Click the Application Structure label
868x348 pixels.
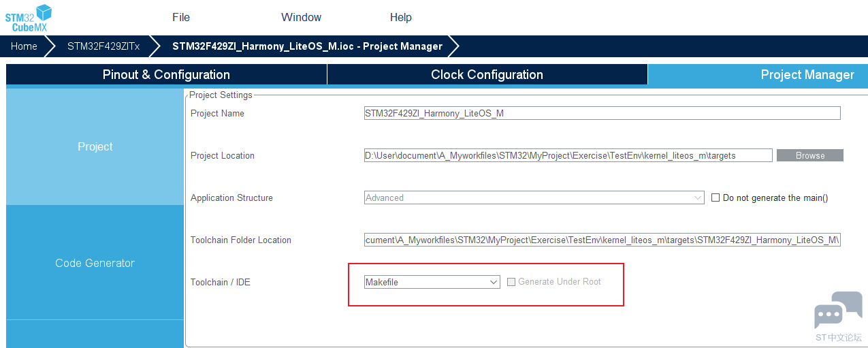point(231,197)
